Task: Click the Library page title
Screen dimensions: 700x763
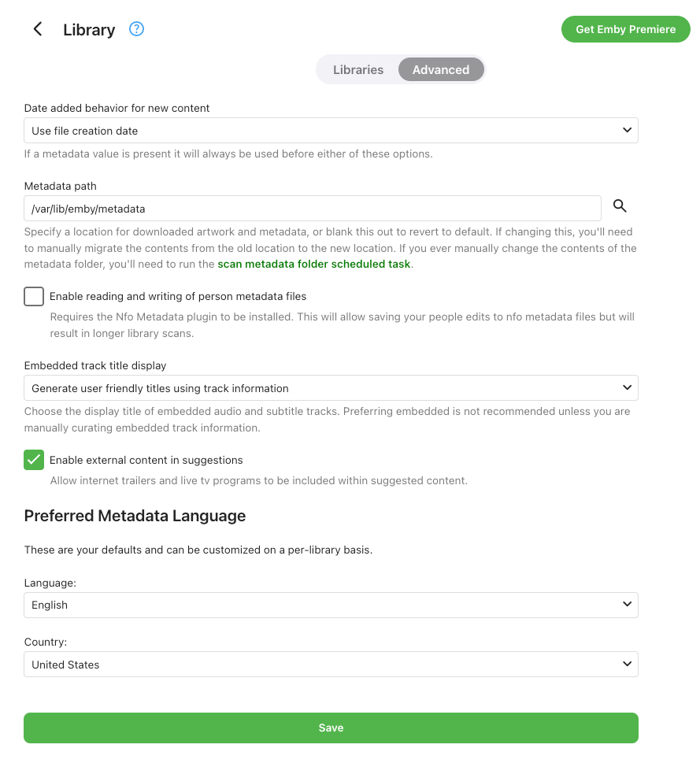Action: (x=89, y=30)
